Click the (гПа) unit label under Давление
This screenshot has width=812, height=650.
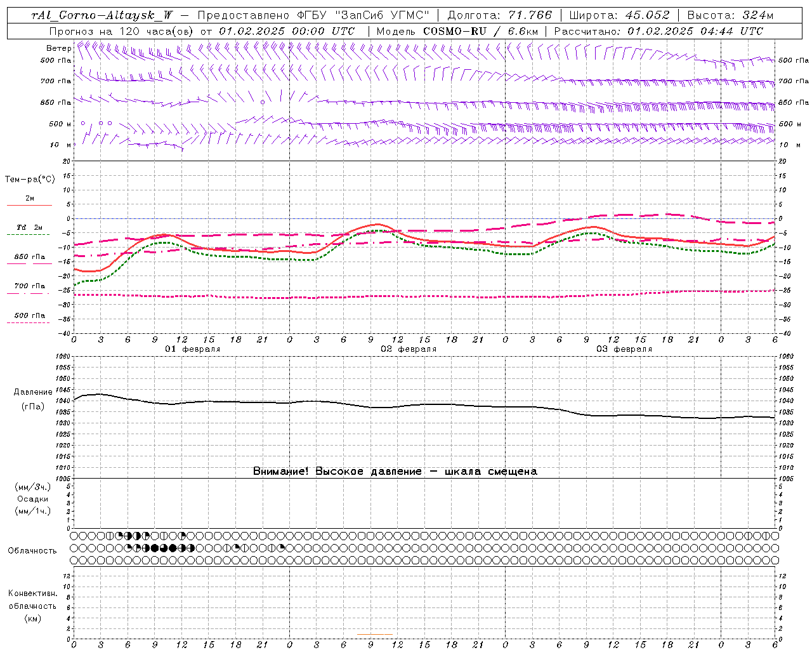point(33,407)
